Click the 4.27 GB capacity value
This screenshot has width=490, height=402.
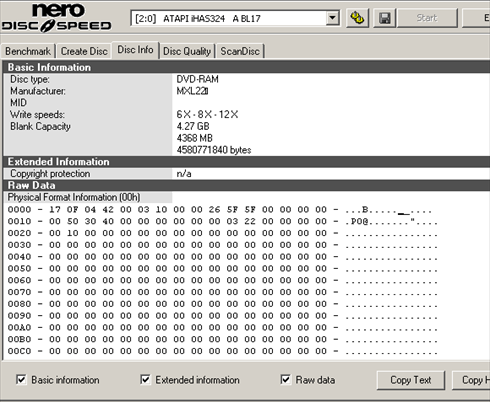pos(193,126)
